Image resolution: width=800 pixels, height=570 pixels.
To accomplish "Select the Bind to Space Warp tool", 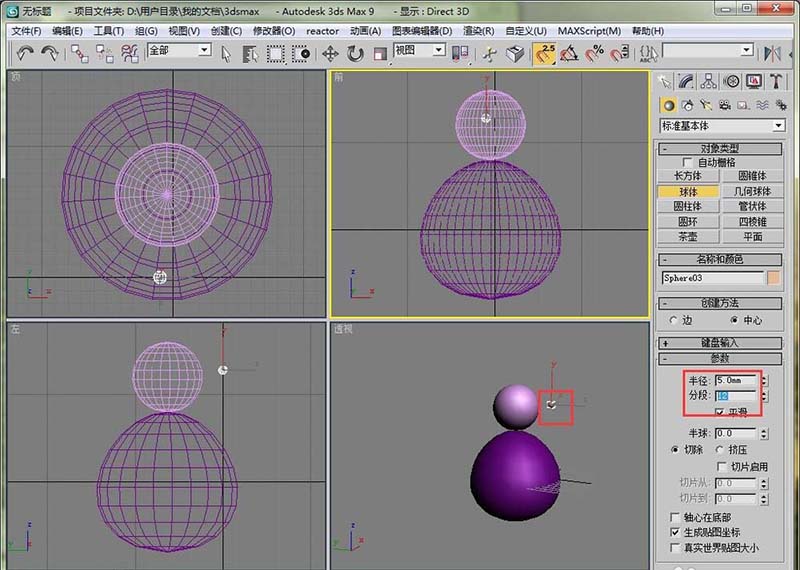I will click(130, 53).
